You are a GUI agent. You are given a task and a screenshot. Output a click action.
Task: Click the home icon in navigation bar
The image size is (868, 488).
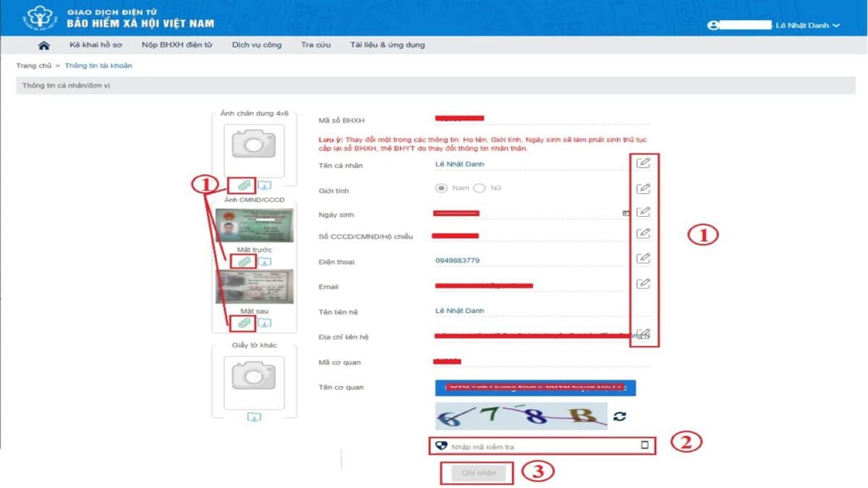coord(43,45)
